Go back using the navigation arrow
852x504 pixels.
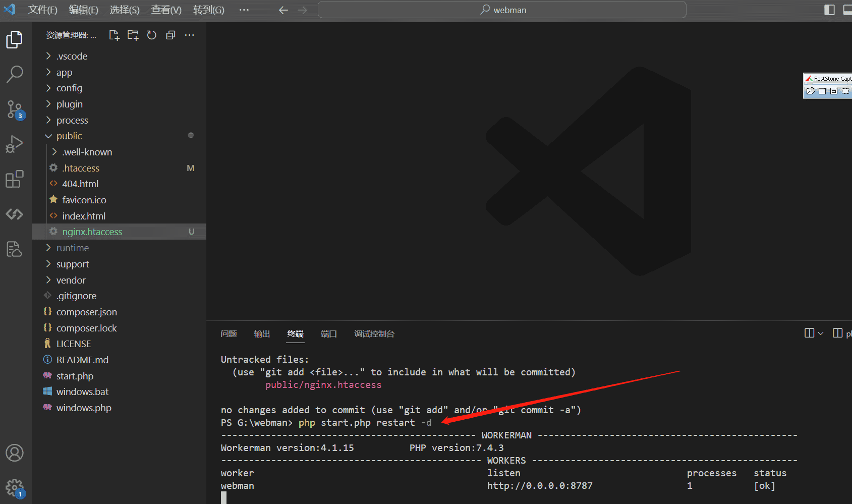[x=283, y=10]
